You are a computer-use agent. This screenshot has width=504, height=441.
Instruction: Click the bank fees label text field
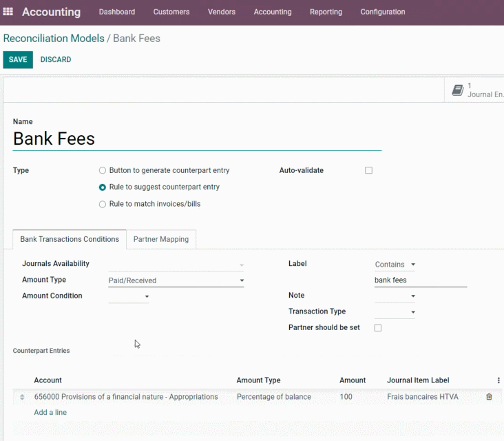tap(421, 280)
